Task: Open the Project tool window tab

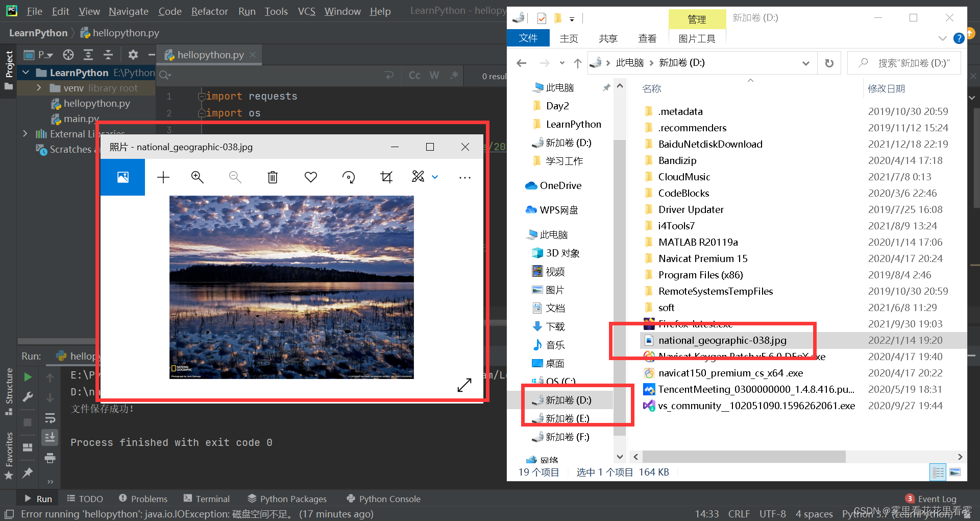Action: [x=9, y=70]
